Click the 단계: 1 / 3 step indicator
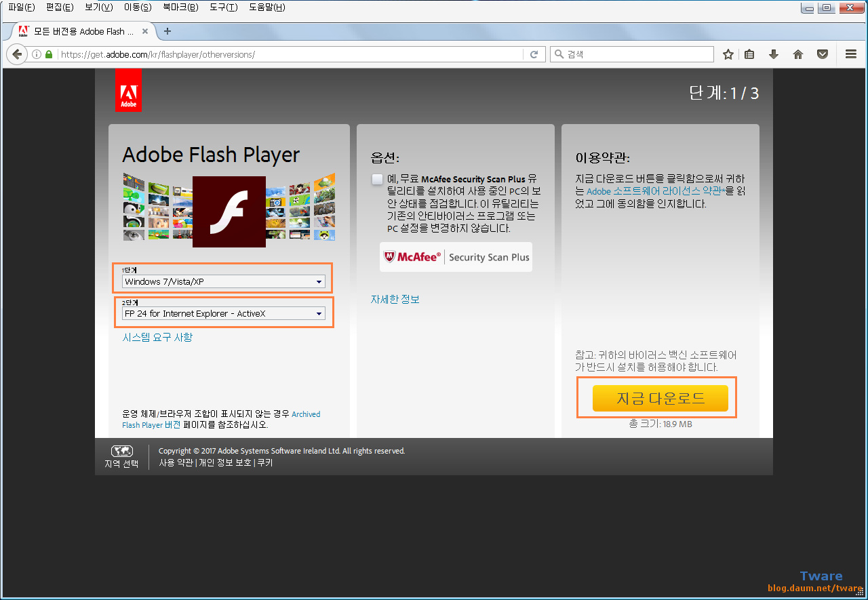Image resolution: width=868 pixels, height=600 pixels. point(724,94)
